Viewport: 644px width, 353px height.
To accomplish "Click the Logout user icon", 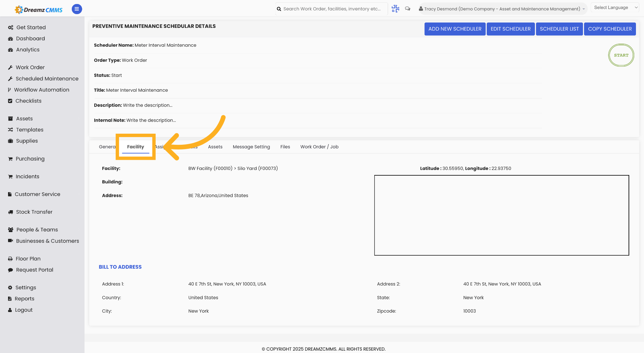I will click(x=10, y=310).
